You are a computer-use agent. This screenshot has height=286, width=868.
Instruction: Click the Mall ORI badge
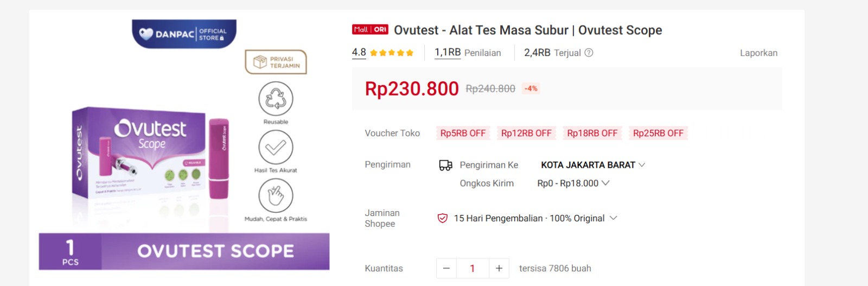(370, 30)
